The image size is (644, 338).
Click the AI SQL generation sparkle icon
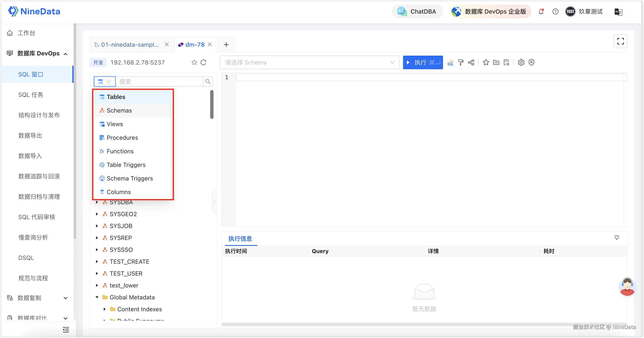click(450, 62)
